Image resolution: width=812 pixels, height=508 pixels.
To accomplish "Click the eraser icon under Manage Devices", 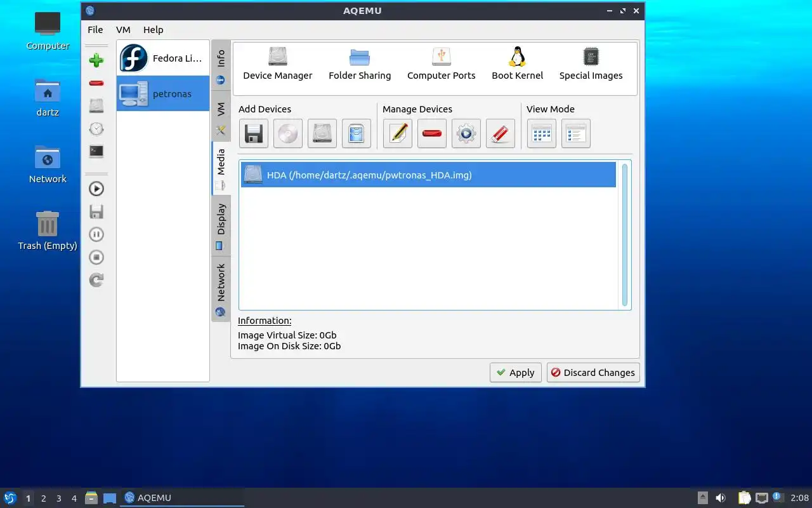I will (501, 133).
